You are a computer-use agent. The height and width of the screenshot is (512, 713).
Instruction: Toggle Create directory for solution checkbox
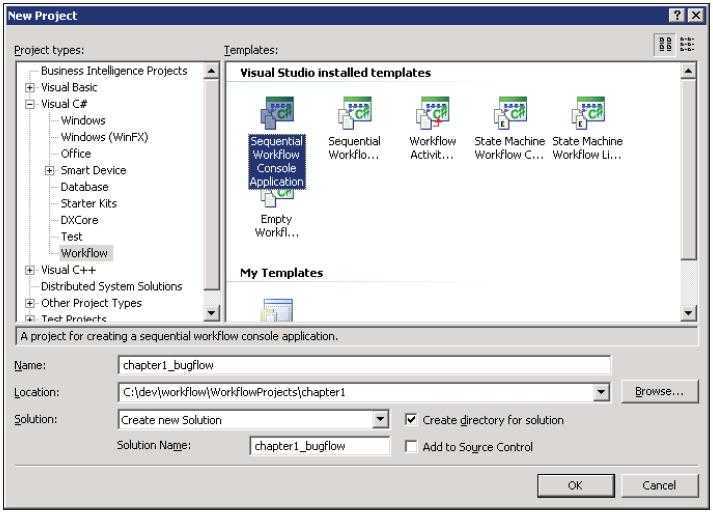click(x=411, y=419)
